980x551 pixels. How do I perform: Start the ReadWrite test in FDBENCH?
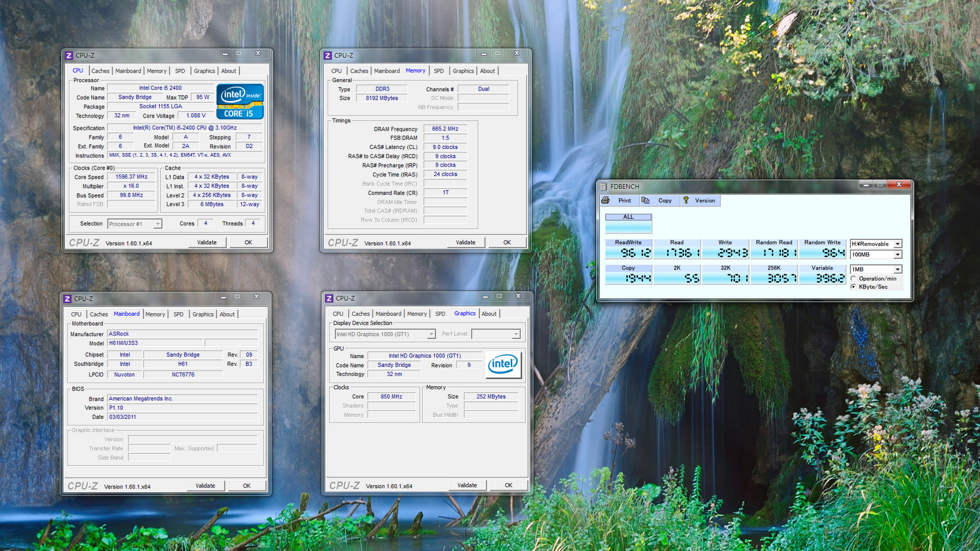click(628, 249)
